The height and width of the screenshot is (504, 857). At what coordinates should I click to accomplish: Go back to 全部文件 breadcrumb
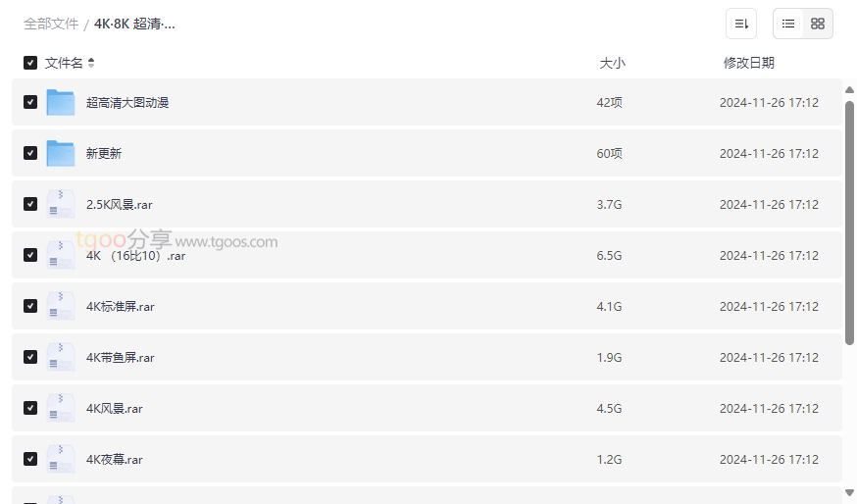pyautogui.click(x=51, y=24)
